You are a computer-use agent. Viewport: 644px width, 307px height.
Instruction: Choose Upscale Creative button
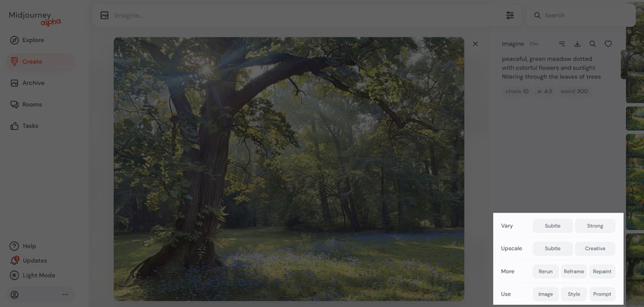point(595,248)
